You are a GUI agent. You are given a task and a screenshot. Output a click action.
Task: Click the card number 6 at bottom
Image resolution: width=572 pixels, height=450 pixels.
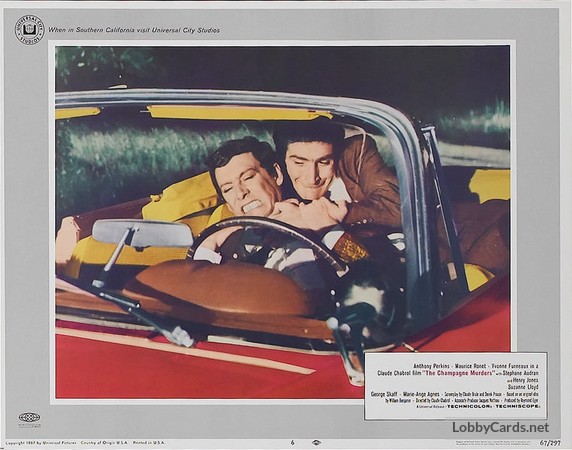[x=293, y=443]
